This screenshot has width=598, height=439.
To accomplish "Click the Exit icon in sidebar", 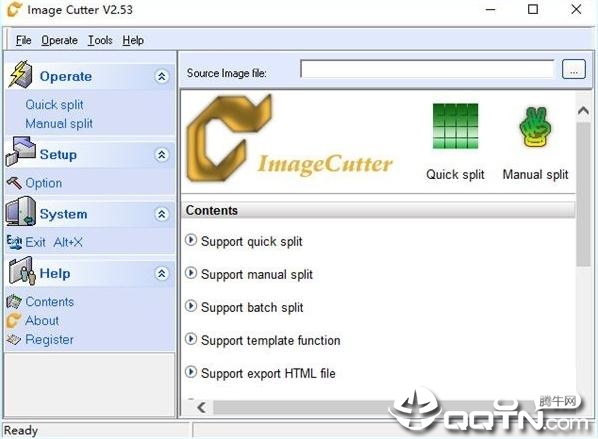I will pos(14,242).
